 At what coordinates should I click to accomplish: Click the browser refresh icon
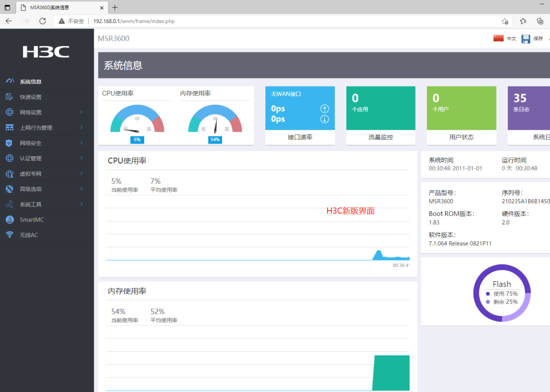click(x=42, y=21)
